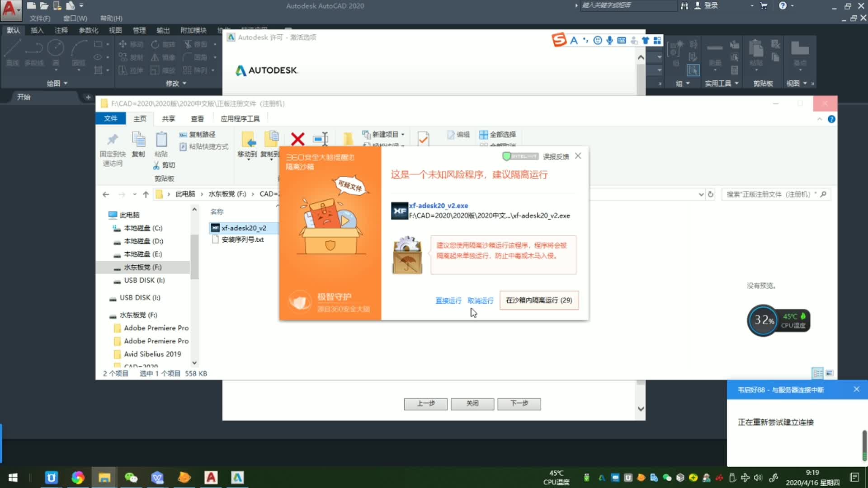Click the Sogou input method S icon
Image resolution: width=868 pixels, height=488 pixels.
coord(559,40)
